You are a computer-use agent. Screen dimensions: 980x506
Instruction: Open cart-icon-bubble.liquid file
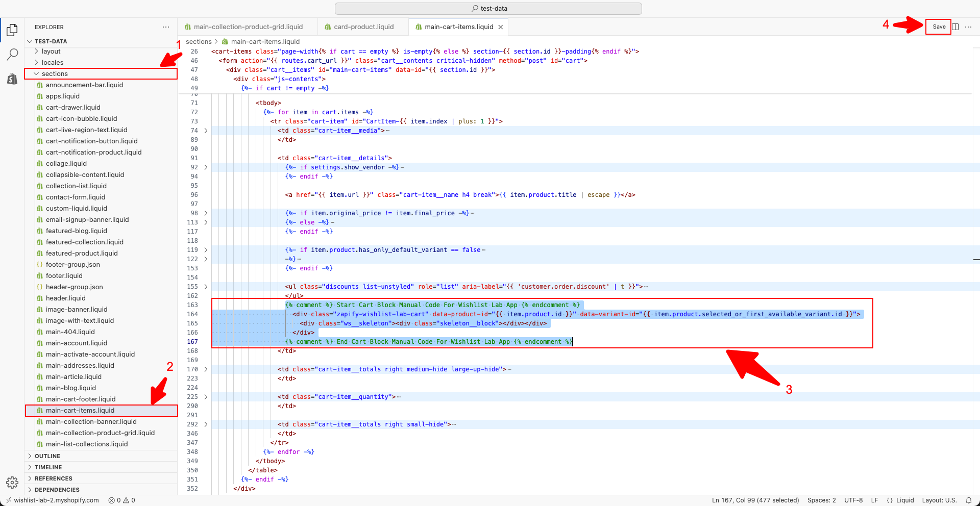[x=81, y=119]
